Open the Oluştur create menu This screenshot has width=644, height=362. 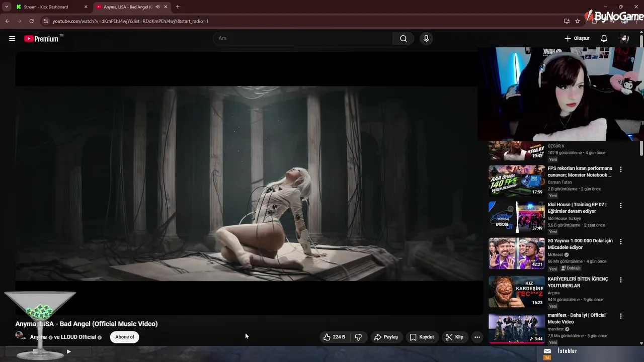click(x=577, y=39)
